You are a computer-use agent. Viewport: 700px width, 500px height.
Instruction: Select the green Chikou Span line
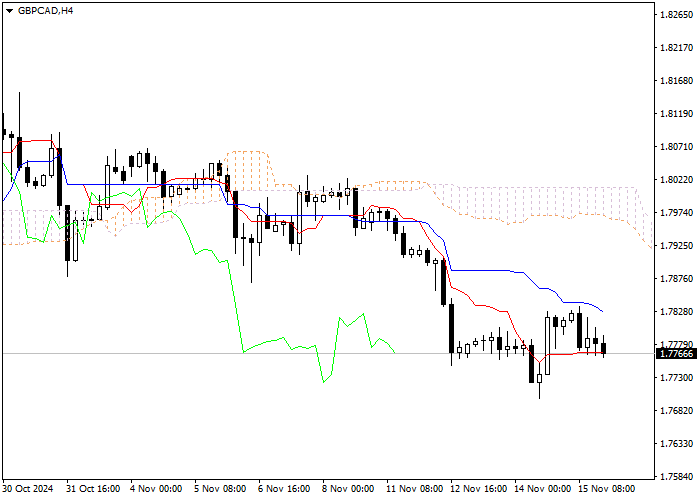coord(236,308)
